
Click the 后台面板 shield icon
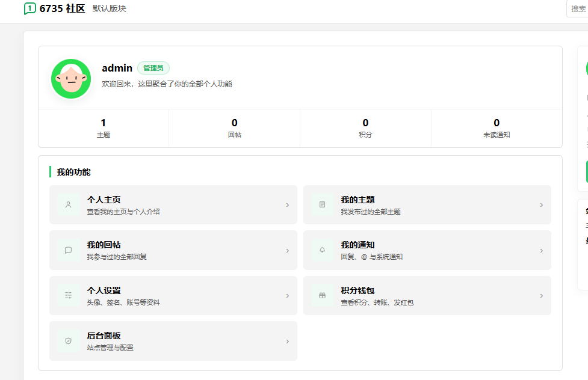[68, 341]
